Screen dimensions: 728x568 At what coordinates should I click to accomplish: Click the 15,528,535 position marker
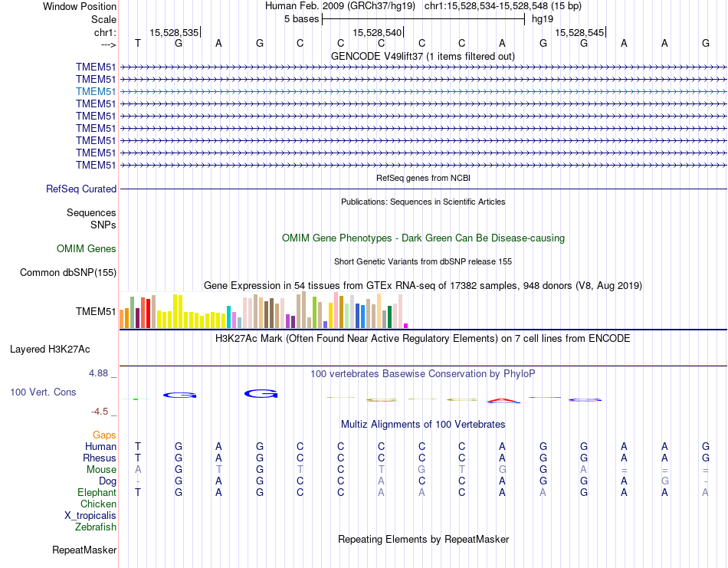174,32
